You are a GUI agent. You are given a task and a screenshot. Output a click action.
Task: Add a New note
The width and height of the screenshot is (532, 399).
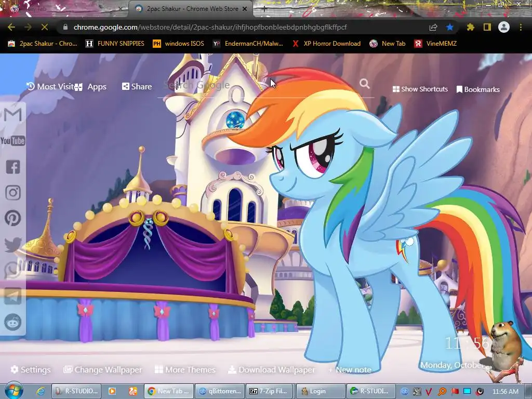pyautogui.click(x=350, y=369)
